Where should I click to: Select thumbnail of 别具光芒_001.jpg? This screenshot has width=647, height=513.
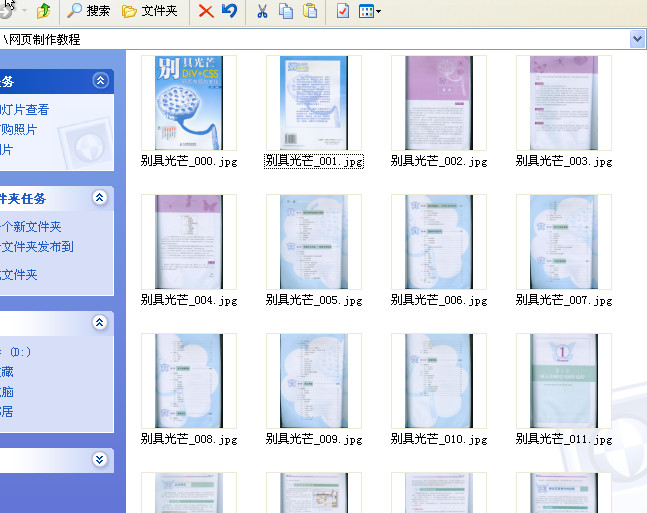(x=314, y=103)
